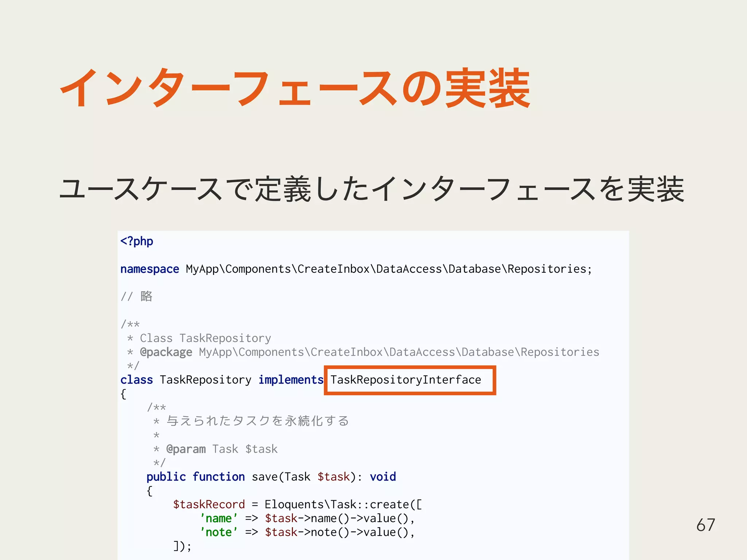Click the save(Task $task) method signature
Image resolution: width=747 pixels, height=560 pixels.
[x=303, y=477]
